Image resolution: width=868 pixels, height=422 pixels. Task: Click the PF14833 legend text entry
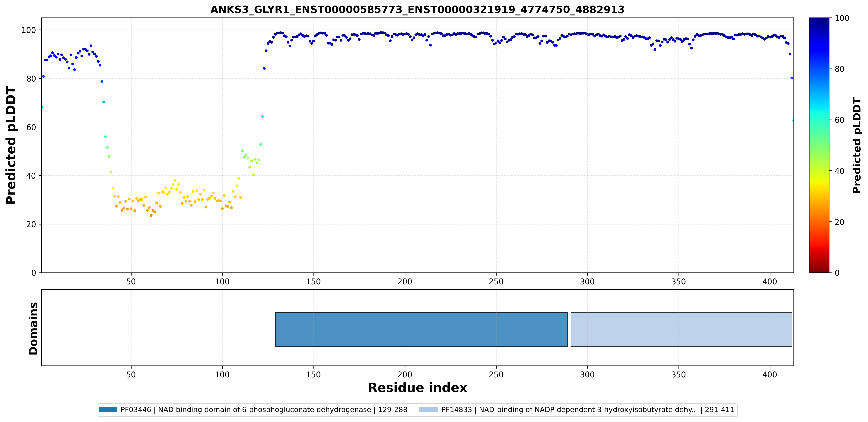(588, 410)
